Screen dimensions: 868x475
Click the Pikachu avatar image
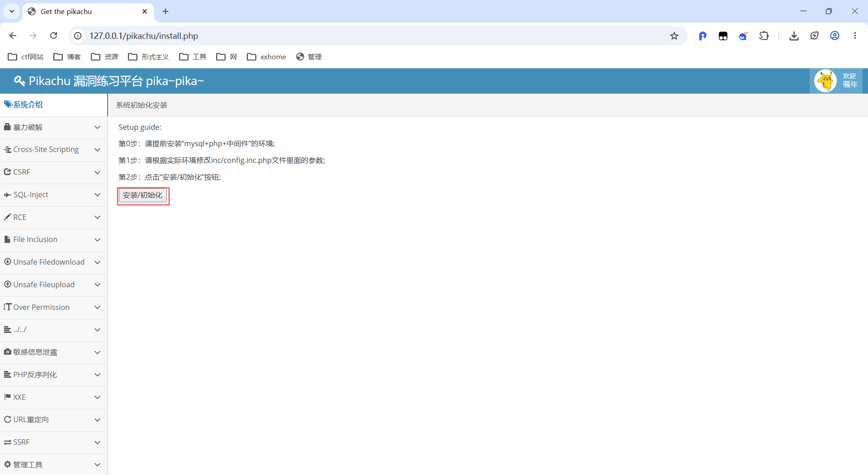(x=826, y=81)
